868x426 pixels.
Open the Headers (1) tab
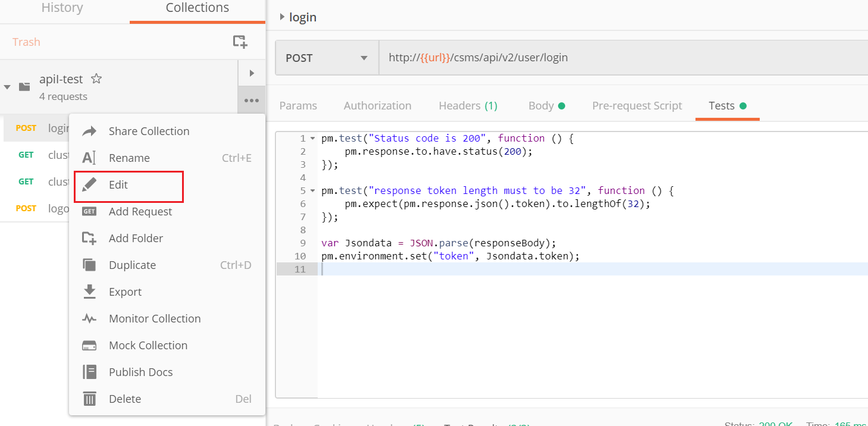click(468, 106)
